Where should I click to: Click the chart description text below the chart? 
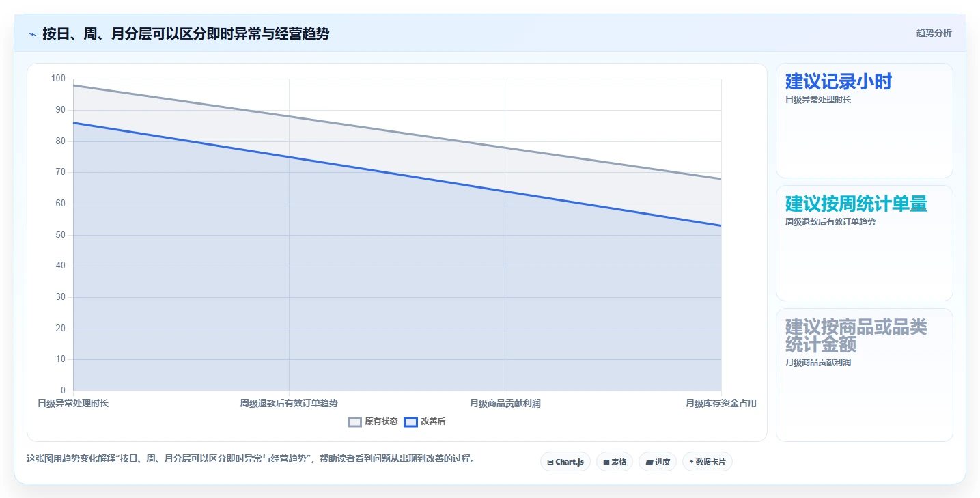pos(251,458)
